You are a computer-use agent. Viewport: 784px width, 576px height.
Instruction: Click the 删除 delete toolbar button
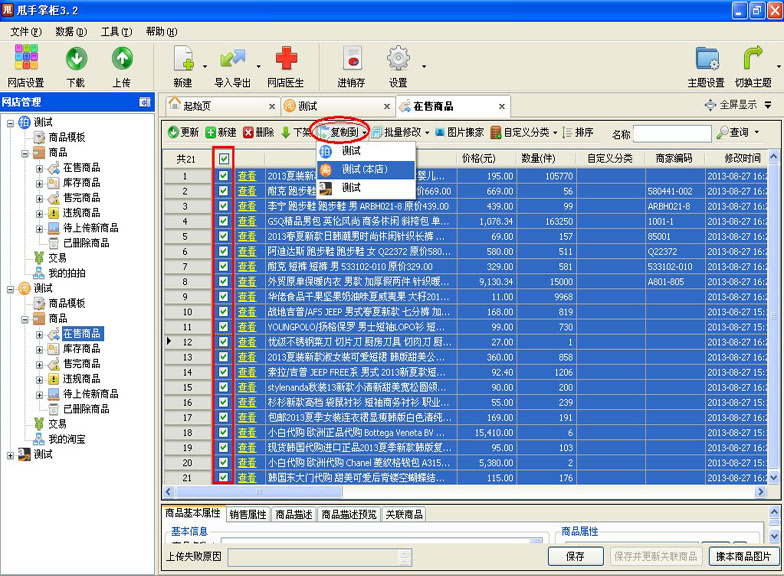[258, 132]
